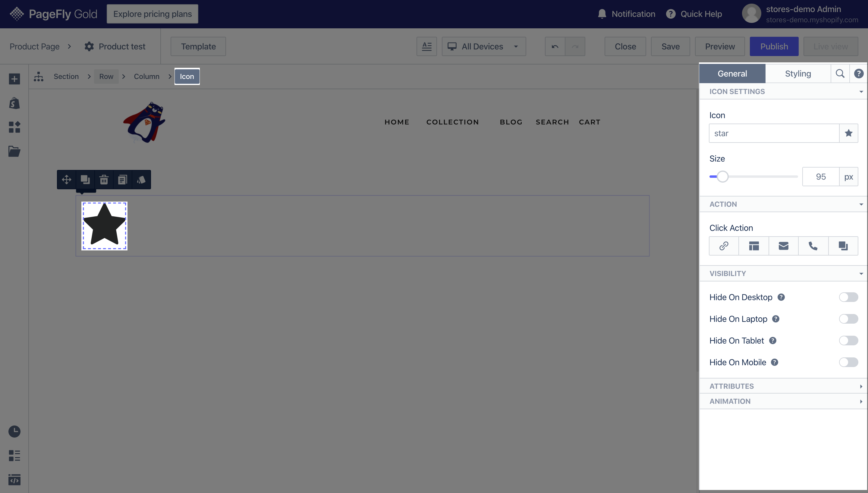Undo the last change
This screenshot has width=868, height=493.
[x=555, y=46]
